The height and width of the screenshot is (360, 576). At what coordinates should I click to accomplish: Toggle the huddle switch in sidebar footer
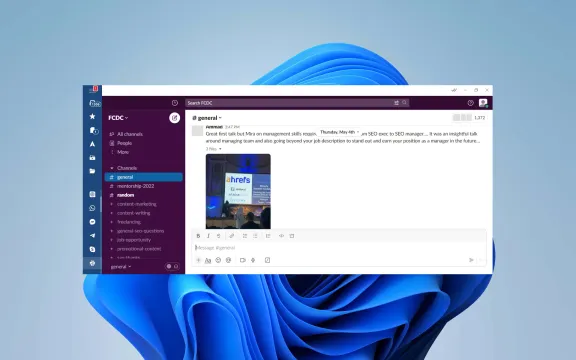click(x=172, y=266)
